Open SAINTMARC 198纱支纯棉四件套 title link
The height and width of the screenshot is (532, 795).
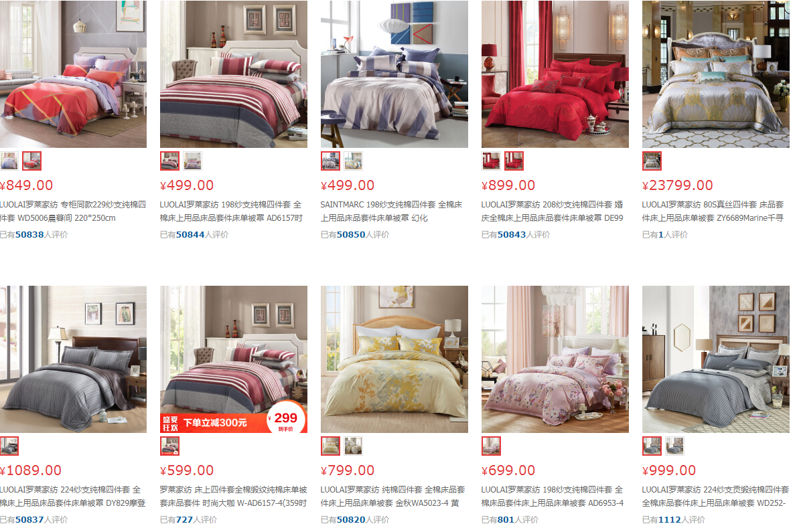coord(391,211)
